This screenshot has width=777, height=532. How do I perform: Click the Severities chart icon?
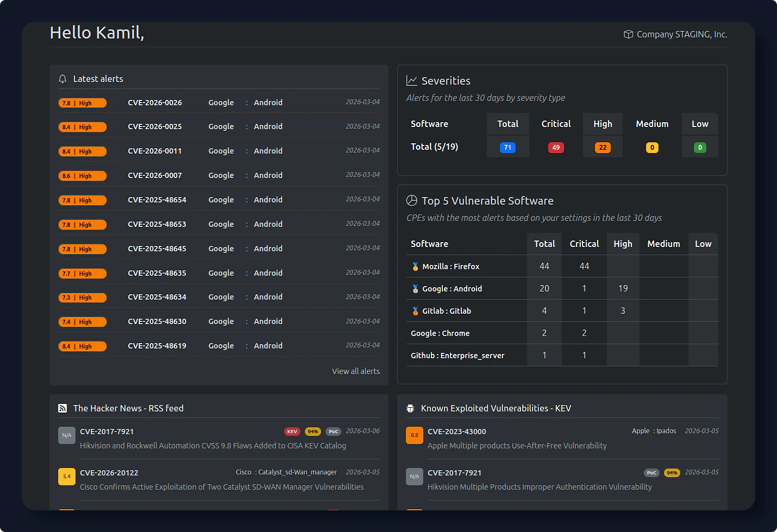click(x=412, y=81)
